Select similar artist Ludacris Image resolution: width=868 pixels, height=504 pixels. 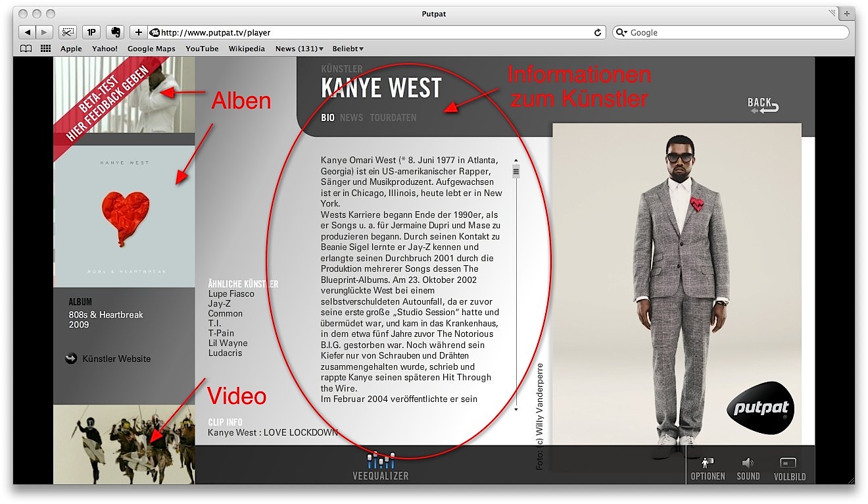[x=225, y=353]
